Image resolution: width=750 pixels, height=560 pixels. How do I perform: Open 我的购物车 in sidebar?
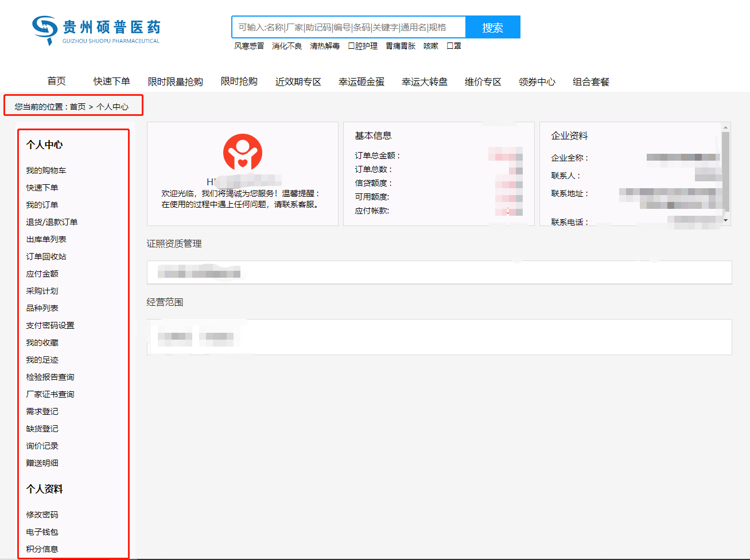point(46,170)
